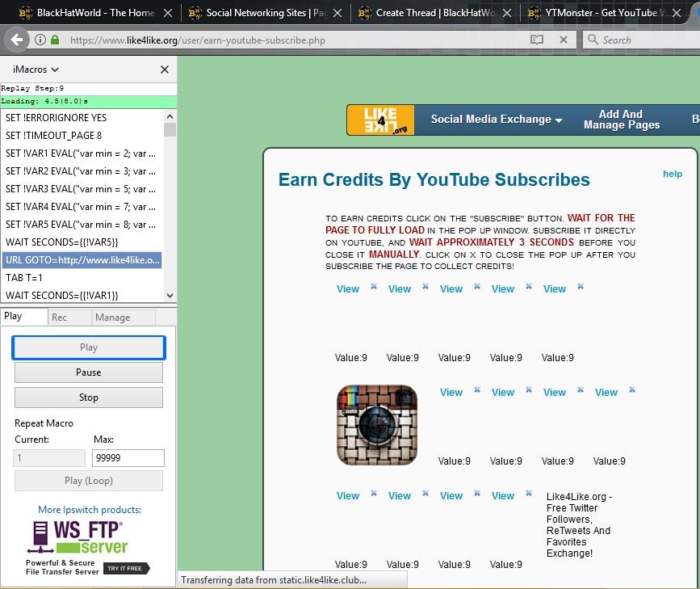Close the Social Networking Sites tab

pyautogui.click(x=337, y=13)
